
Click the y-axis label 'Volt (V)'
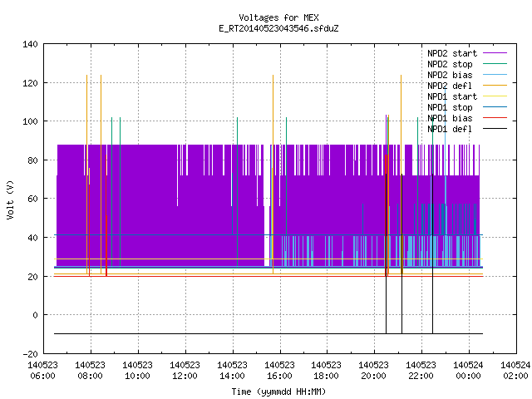pyautogui.click(x=11, y=199)
